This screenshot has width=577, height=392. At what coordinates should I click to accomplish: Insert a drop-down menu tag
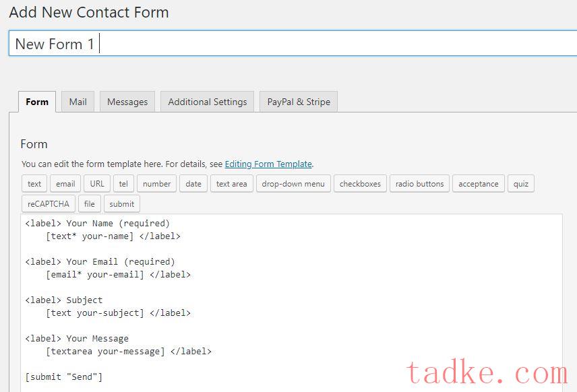pos(293,184)
